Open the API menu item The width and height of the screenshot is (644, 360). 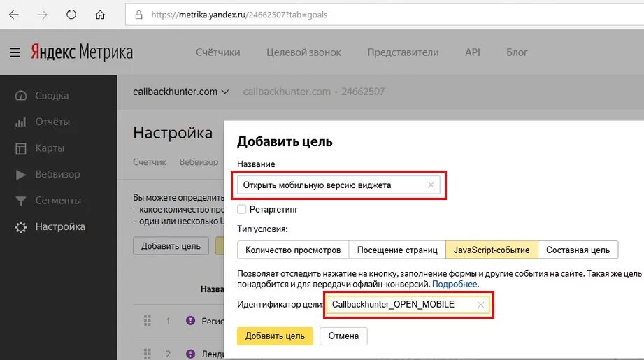(x=472, y=52)
